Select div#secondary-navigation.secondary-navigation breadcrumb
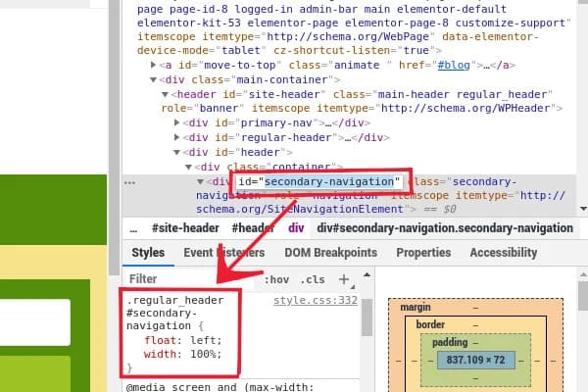The image size is (588, 392). (445, 228)
